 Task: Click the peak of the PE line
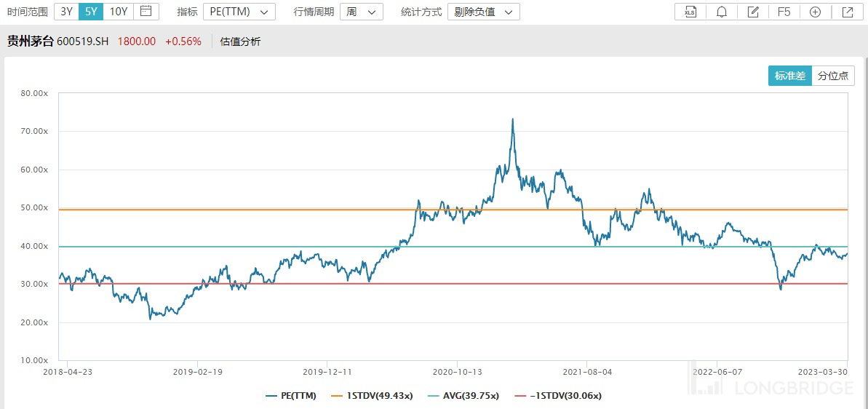pyautogui.click(x=512, y=119)
